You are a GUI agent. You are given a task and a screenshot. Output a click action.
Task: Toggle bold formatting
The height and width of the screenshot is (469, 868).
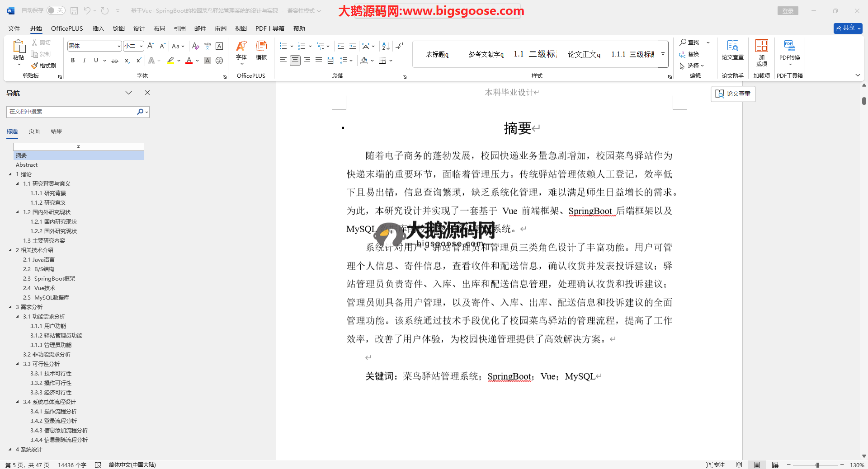point(73,61)
